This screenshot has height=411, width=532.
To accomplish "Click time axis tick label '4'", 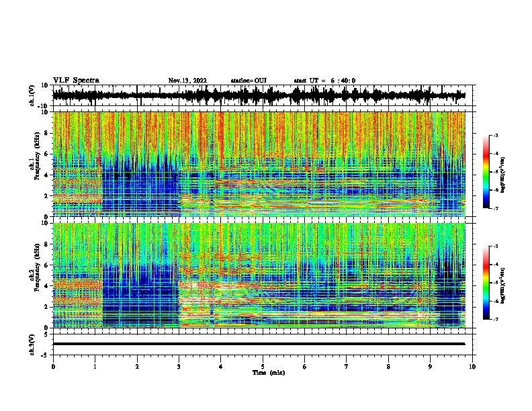I will 221,367.
